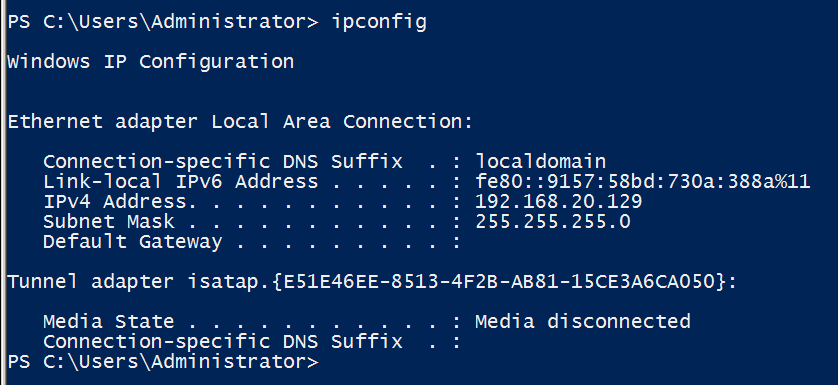Screen dimensions: 838x385
Task: Click the bottom empty PowerShell prompt
Action: tap(163, 362)
